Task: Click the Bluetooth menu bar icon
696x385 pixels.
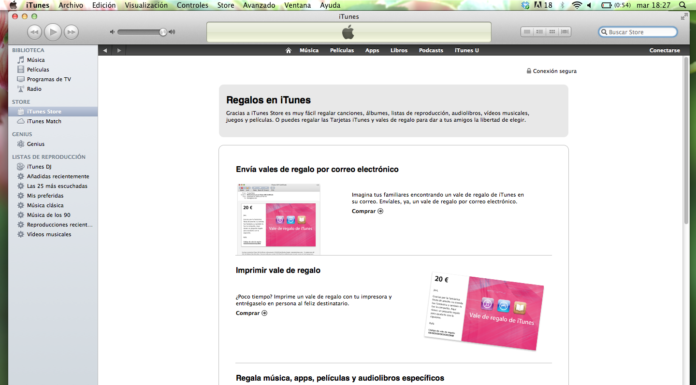Action: pos(562,5)
